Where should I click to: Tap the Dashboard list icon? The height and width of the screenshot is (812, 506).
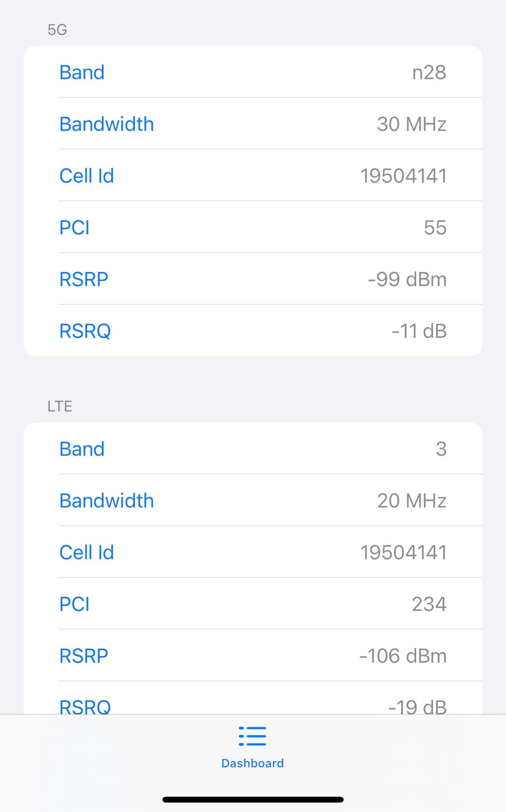tap(253, 736)
